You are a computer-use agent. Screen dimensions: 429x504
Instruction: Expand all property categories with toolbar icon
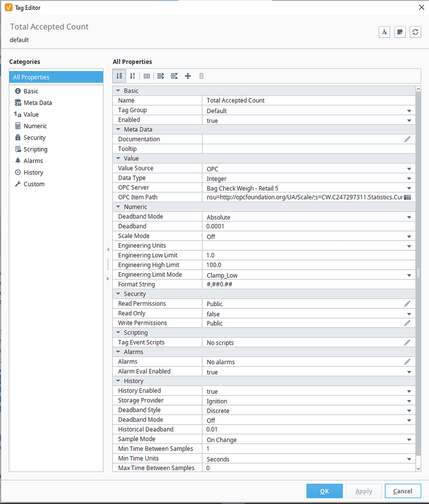point(161,76)
